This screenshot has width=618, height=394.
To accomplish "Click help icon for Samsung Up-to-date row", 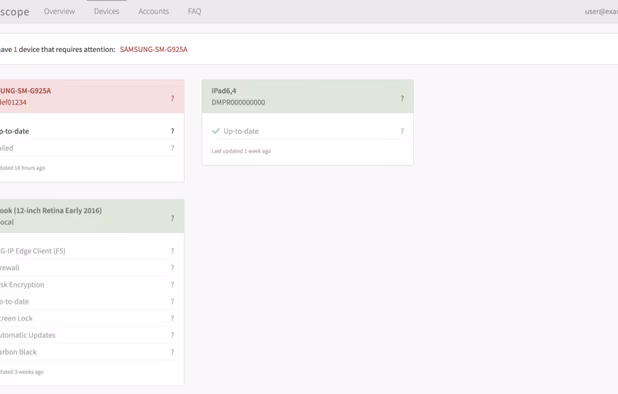I will click(x=172, y=131).
